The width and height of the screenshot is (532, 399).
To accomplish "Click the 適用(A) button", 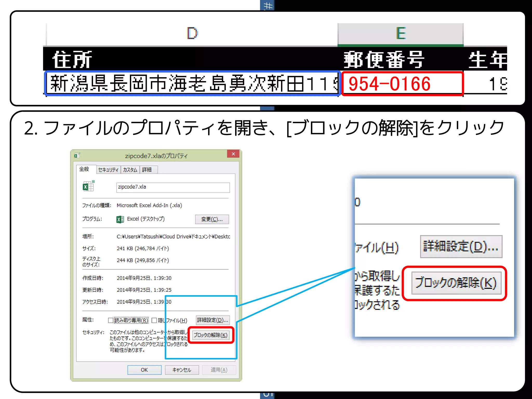I will tap(219, 370).
